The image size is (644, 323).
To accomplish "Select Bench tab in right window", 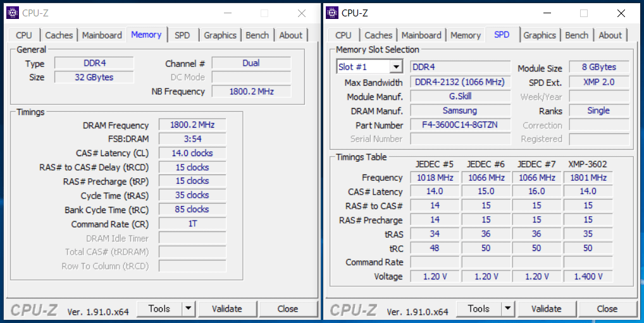I will pyautogui.click(x=577, y=35).
